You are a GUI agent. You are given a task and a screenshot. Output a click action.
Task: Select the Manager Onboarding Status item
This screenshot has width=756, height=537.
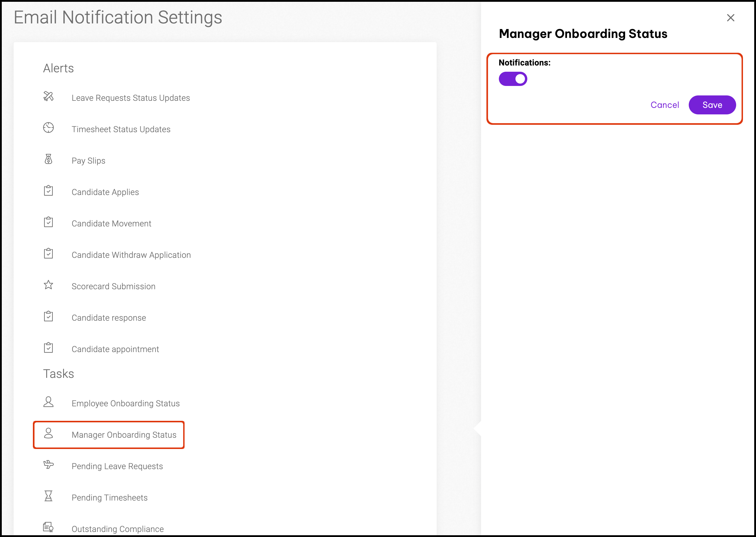(x=124, y=435)
